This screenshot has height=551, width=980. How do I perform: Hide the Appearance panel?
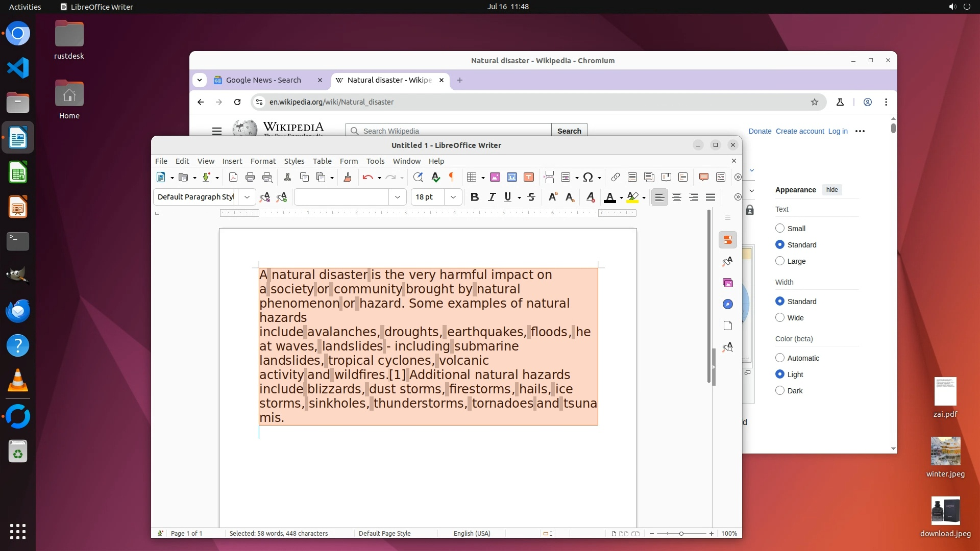click(832, 190)
